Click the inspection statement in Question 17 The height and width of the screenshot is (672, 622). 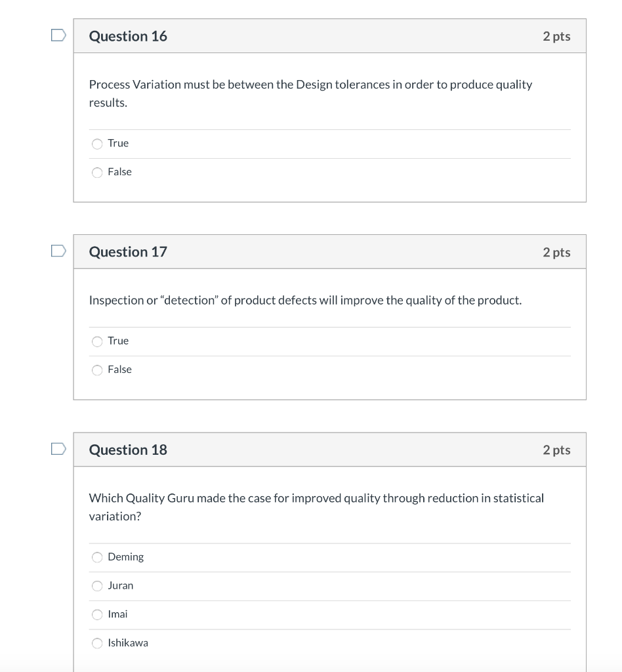[x=305, y=300]
